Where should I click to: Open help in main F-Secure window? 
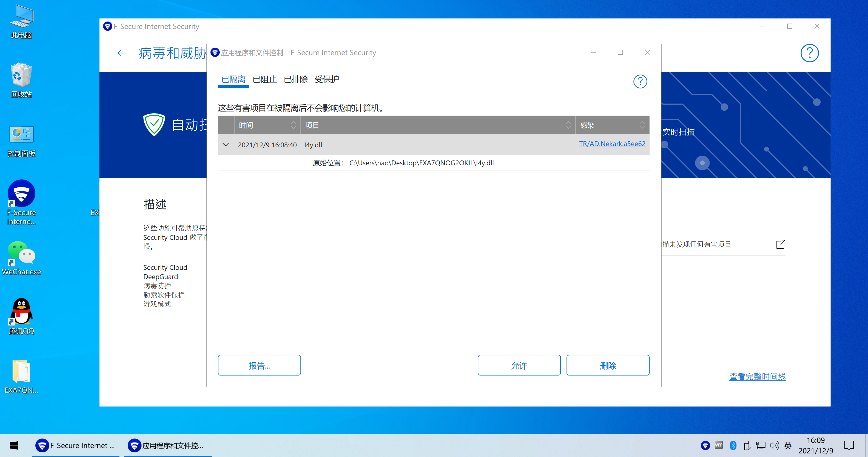click(809, 53)
